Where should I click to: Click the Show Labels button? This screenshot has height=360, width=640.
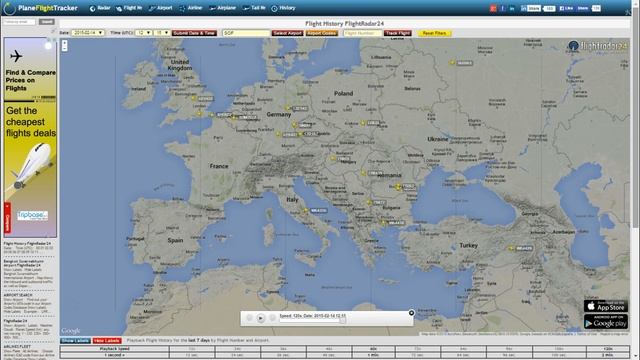coord(76,340)
